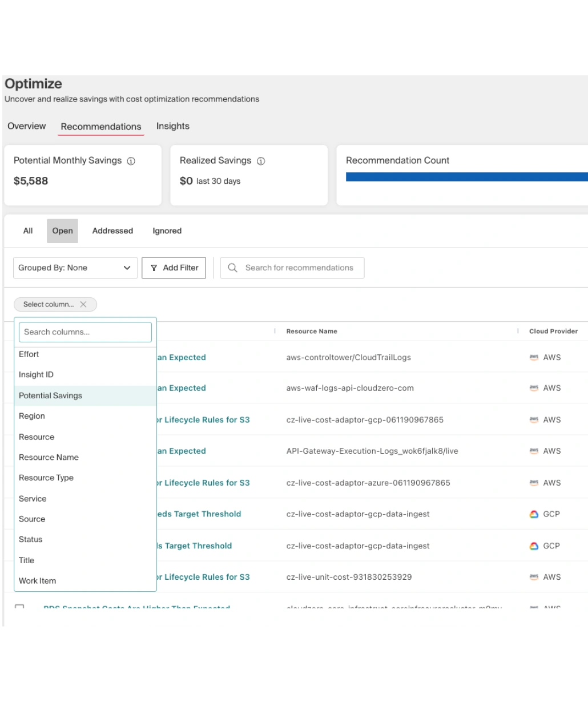Image resolution: width=588 pixels, height=703 pixels.
Task: Click first GCP icon for cz-live-cost-adaptor-gcp-data-ingest
Action: pos(534,514)
